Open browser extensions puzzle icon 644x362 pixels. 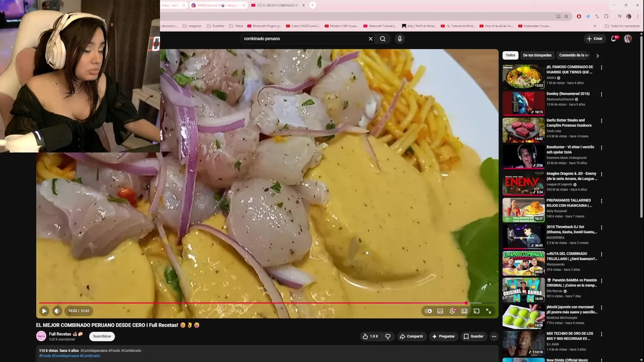(x=606, y=16)
